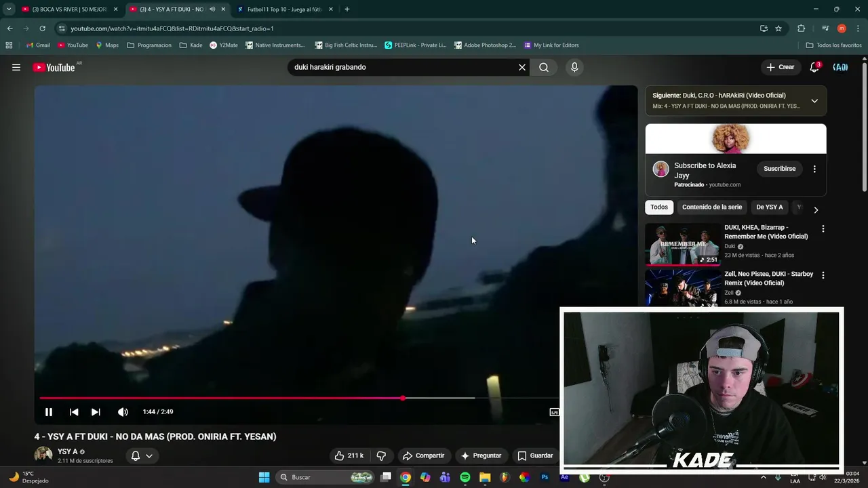Open the Chrome profile avatar
868x488 pixels.
point(842,28)
